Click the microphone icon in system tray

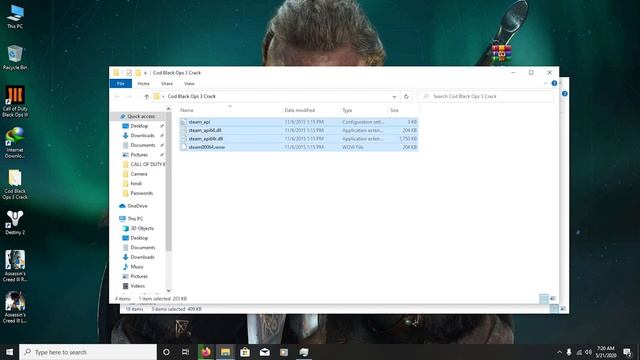tap(569, 352)
